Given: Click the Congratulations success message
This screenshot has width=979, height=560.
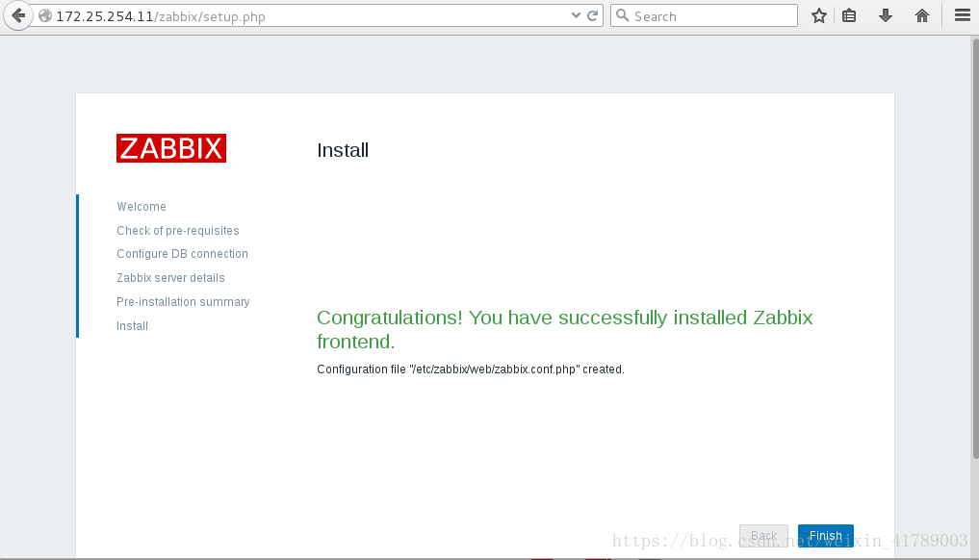Looking at the screenshot, I should (564, 330).
